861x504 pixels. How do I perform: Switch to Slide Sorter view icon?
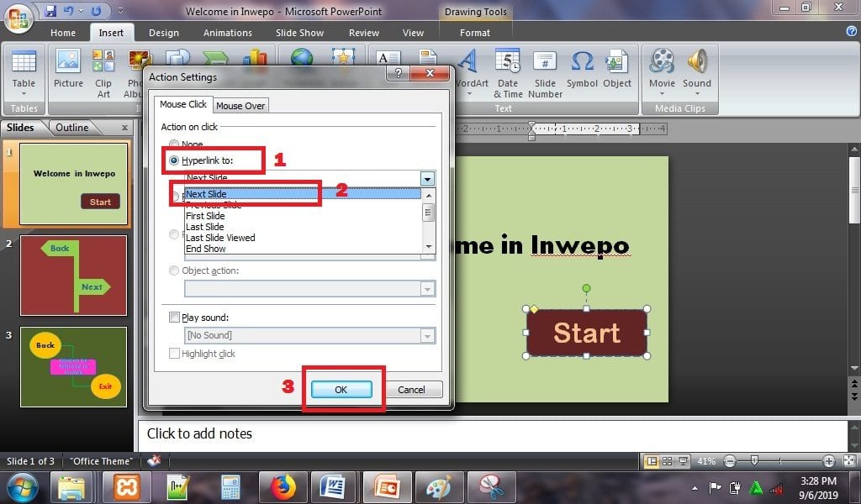pyautogui.click(x=667, y=461)
